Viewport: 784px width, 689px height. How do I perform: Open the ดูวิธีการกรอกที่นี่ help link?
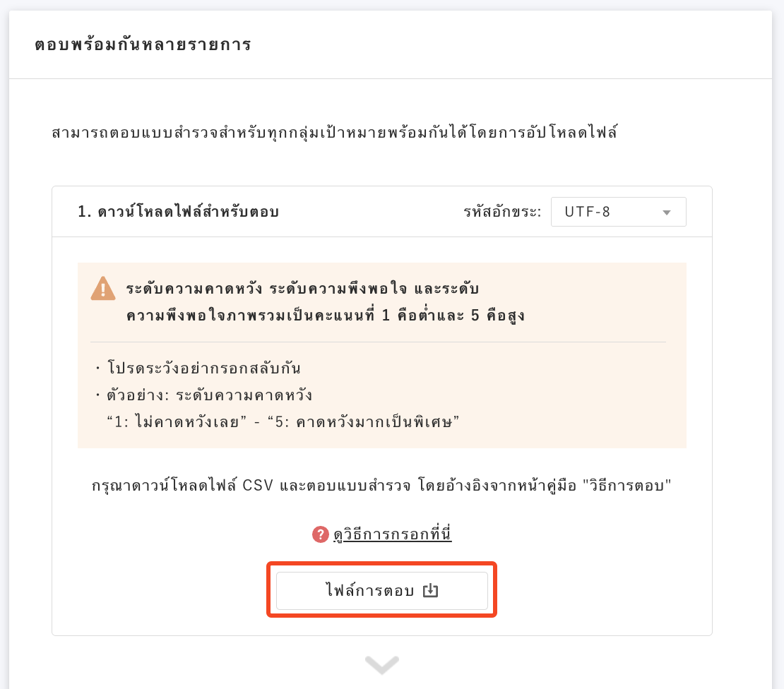coord(393,534)
